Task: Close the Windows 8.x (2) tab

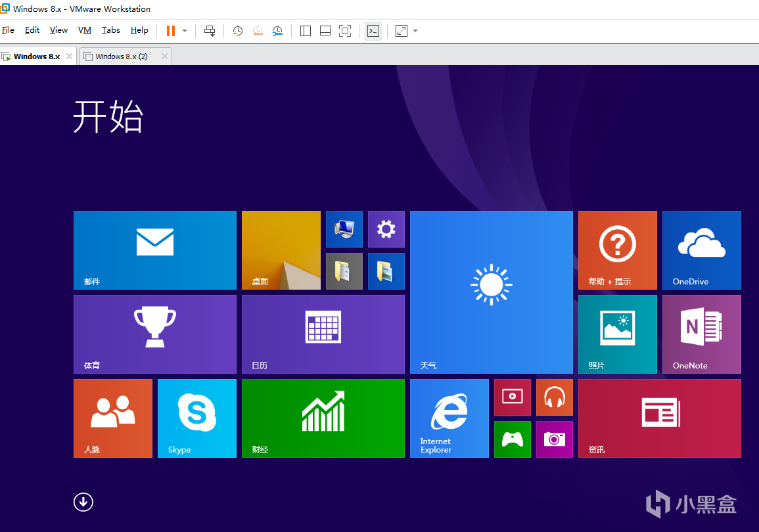Action: coord(164,56)
